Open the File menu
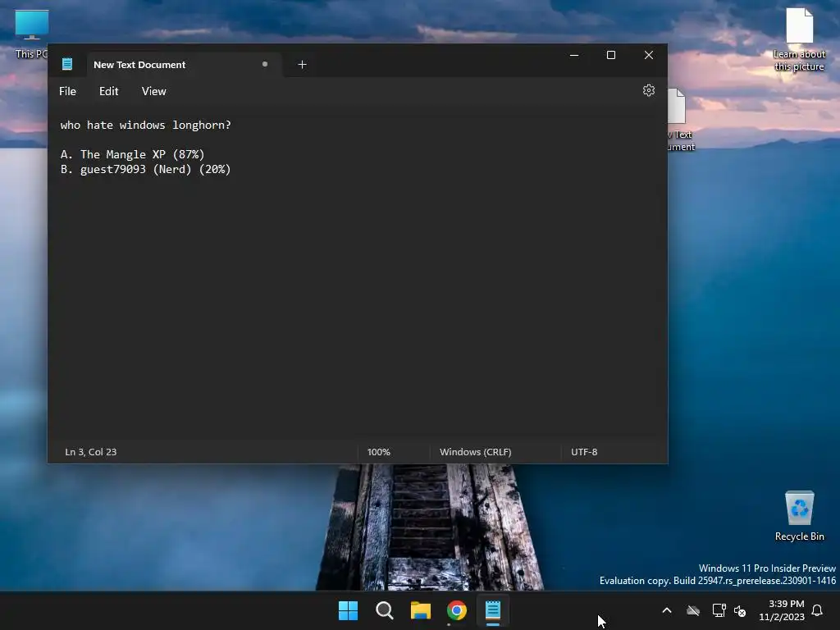This screenshot has height=630, width=840. pos(67,91)
